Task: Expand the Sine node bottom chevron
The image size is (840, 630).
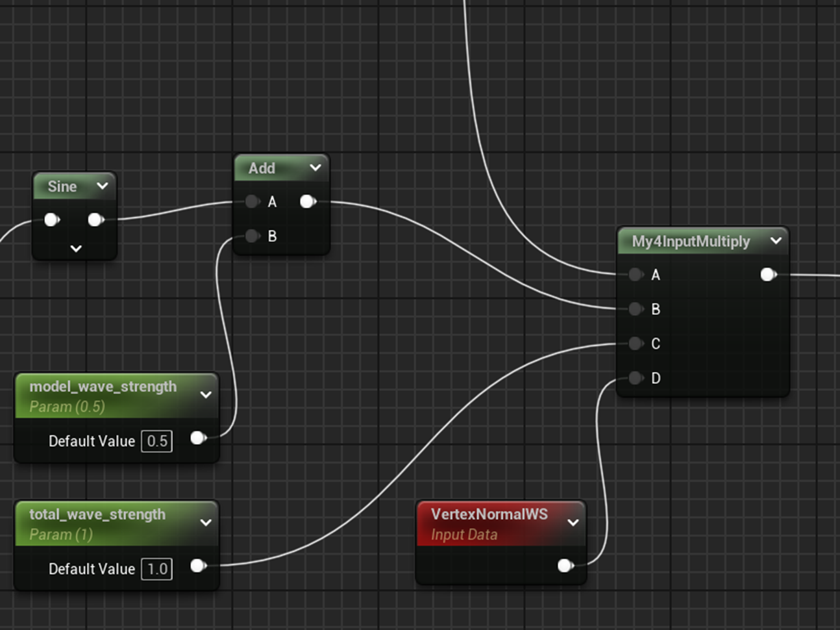Action: point(76,249)
